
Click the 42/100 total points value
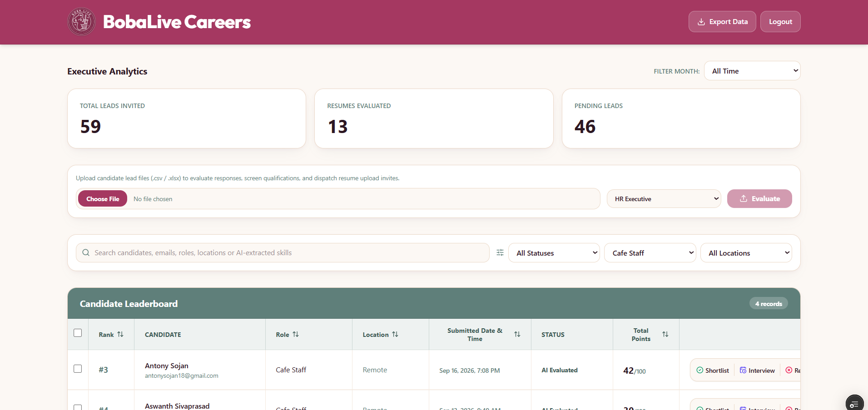pyautogui.click(x=634, y=371)
